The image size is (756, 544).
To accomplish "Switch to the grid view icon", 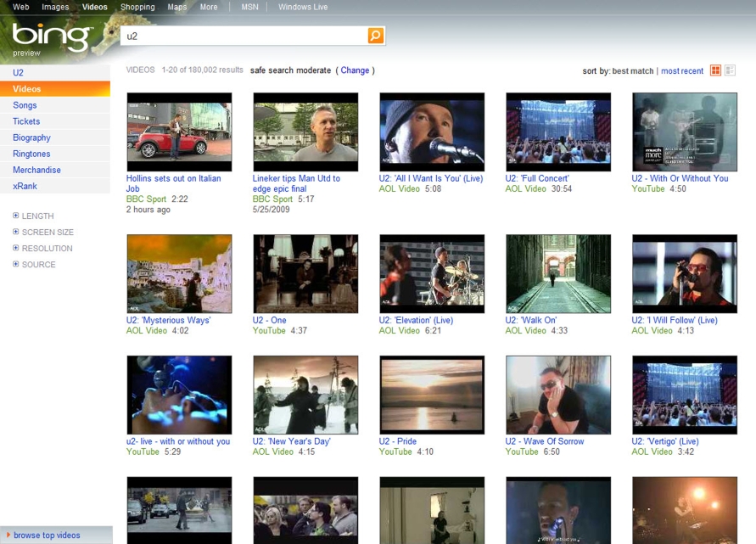I will 715,70.
